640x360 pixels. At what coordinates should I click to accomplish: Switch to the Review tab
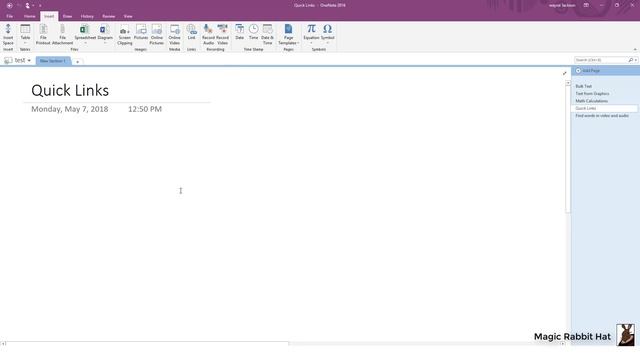[x=109, y=16]
